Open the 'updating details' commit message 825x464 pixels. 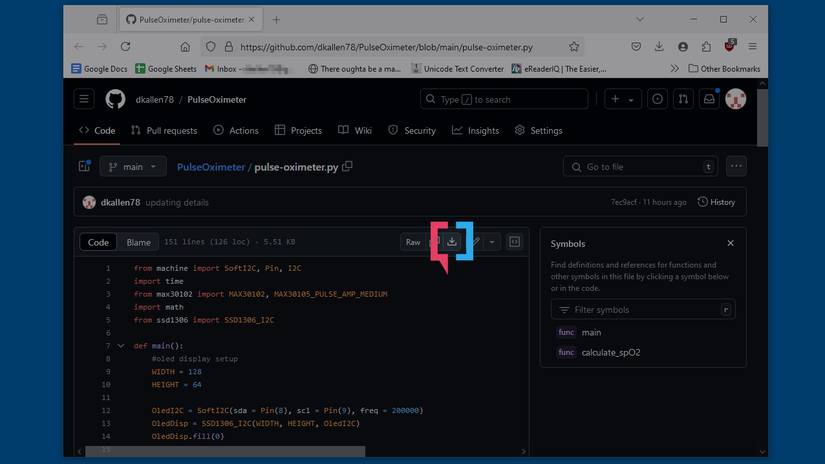click(177, 203)
